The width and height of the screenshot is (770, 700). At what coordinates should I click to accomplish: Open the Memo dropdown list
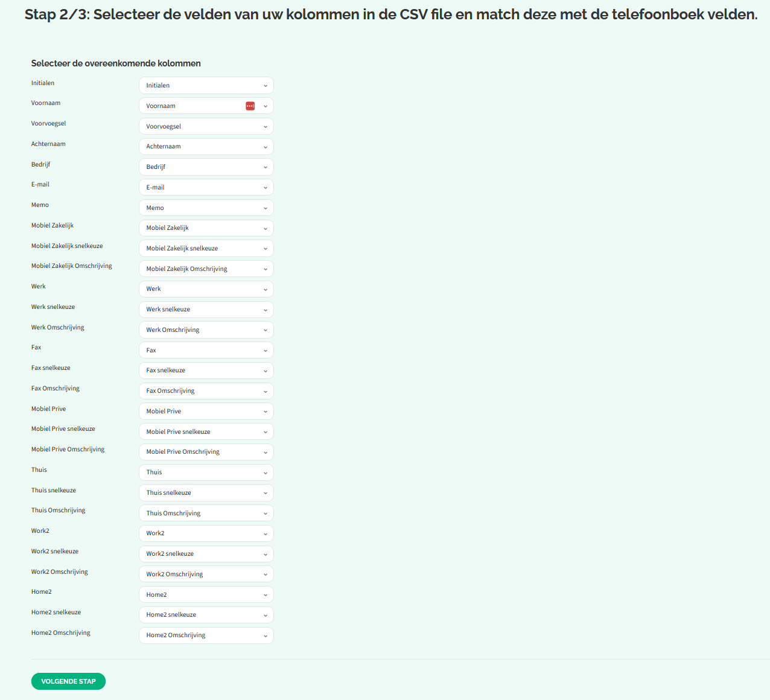pyautogui.click(x=206, y=208)
